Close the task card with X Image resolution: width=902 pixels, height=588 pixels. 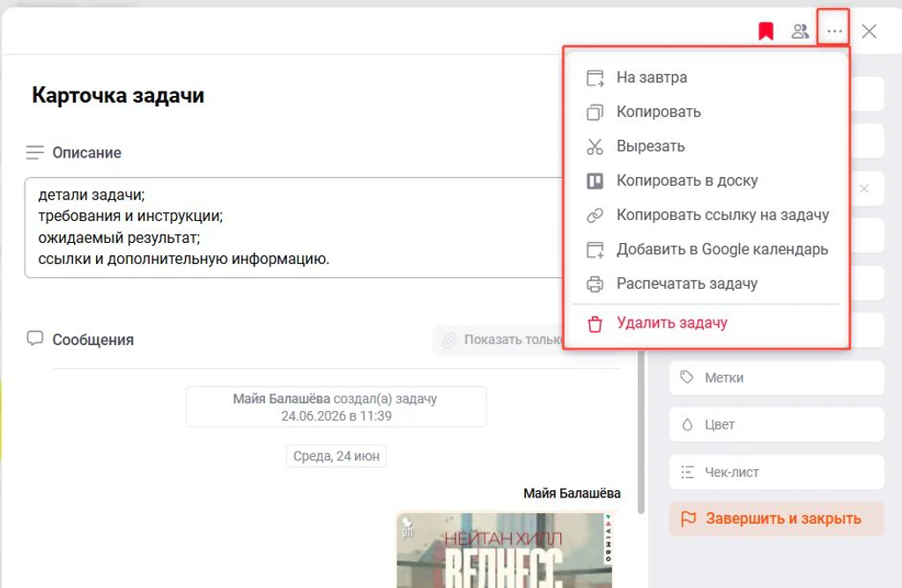(869, 31)
